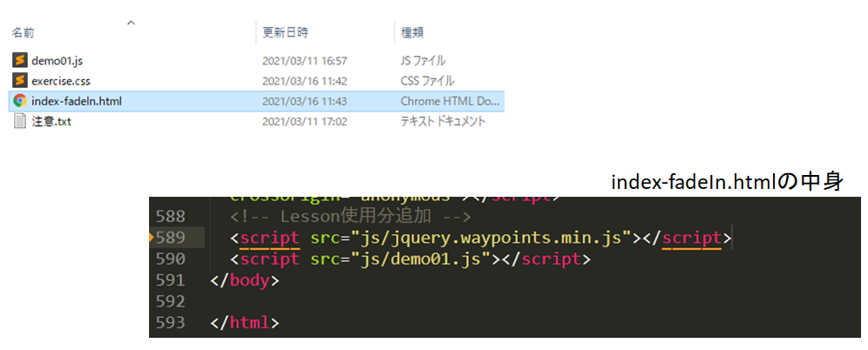Click the JS ファイル type cell

coord(423,60)
